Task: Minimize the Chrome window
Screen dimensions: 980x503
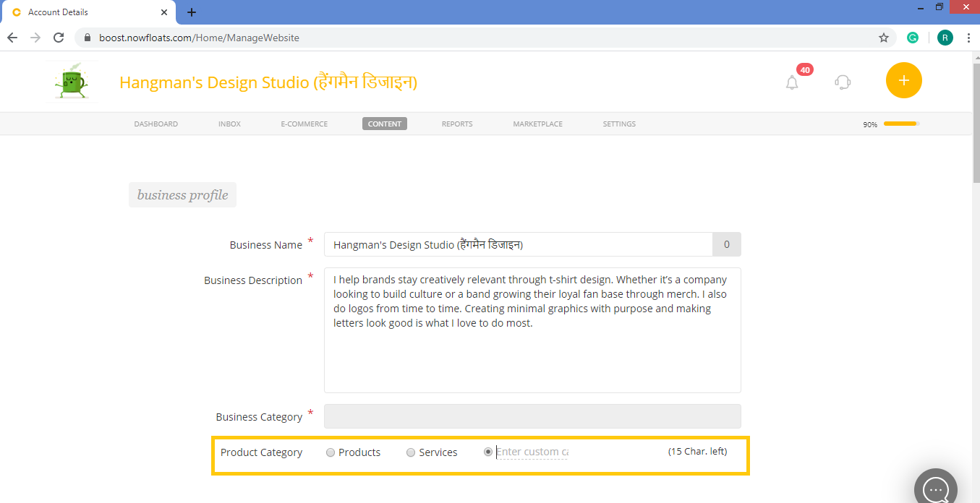Action: (920, 7)
